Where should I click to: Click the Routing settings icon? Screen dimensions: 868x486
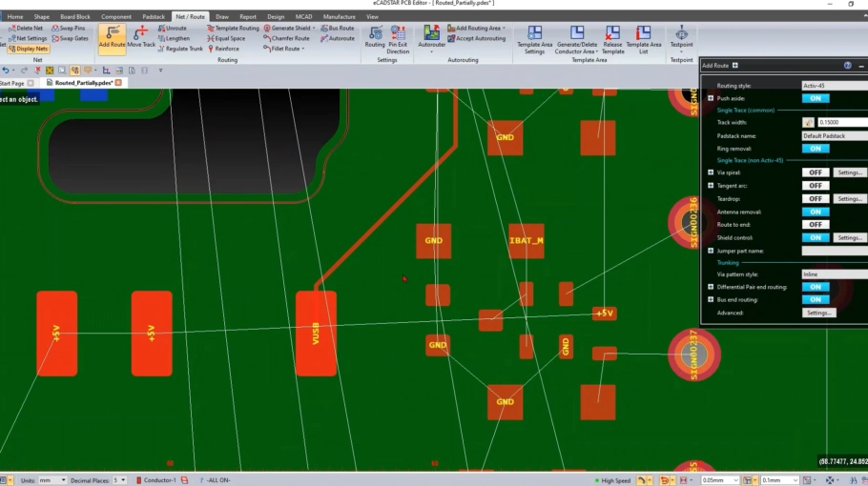(375, 38)
